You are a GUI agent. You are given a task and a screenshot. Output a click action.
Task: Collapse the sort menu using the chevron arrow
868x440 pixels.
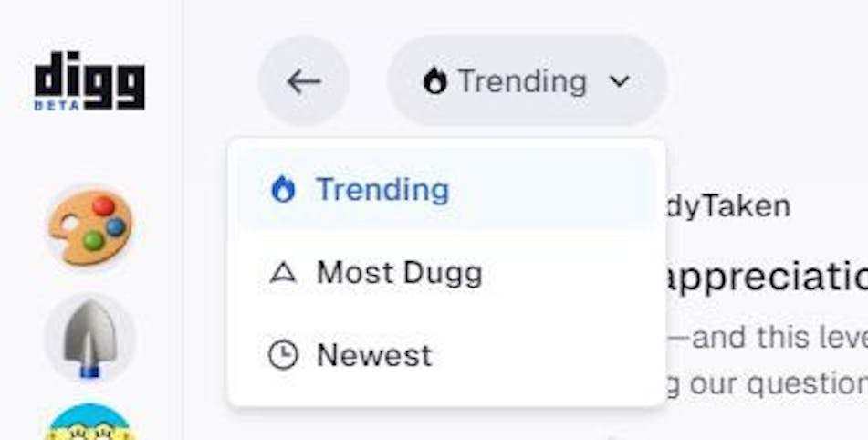pos(620,81)
